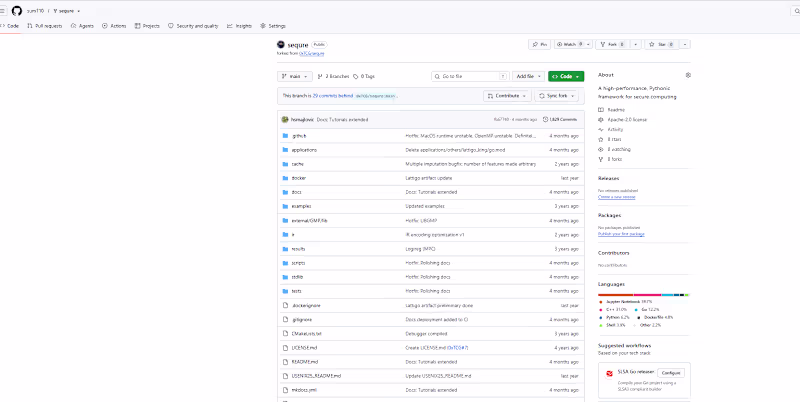This screenshot has height=402, width=800.
Task: Open the README.md file
Action: (x=305, y=362)
